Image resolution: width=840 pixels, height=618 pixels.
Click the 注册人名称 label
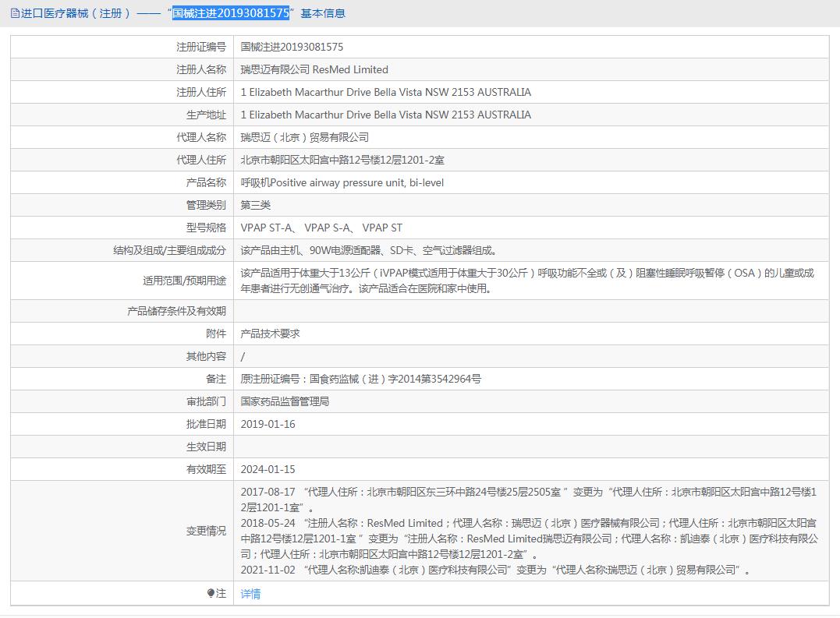click(x=201, y=69)
